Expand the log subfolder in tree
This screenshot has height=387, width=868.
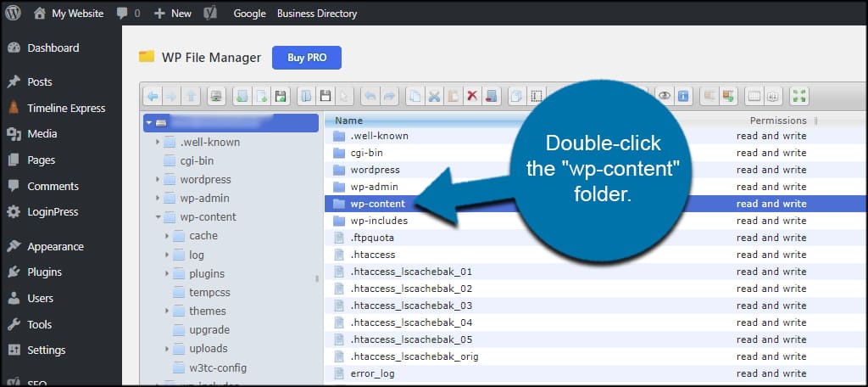(167, 255)
